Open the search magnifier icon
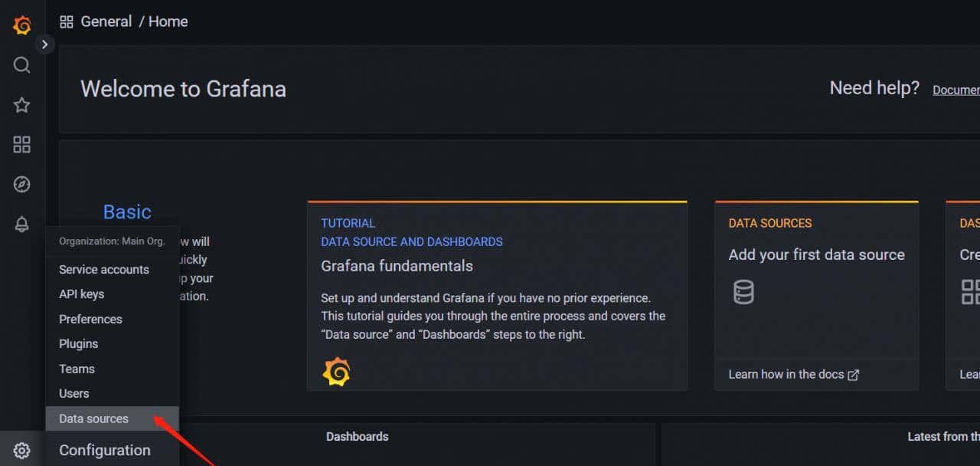 click(x=22, y=65)
